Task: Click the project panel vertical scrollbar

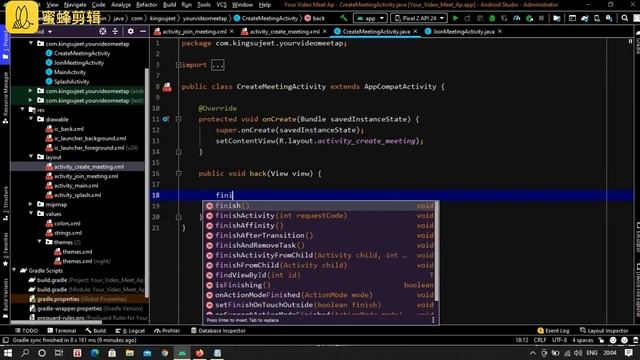Action: point(147,184)
